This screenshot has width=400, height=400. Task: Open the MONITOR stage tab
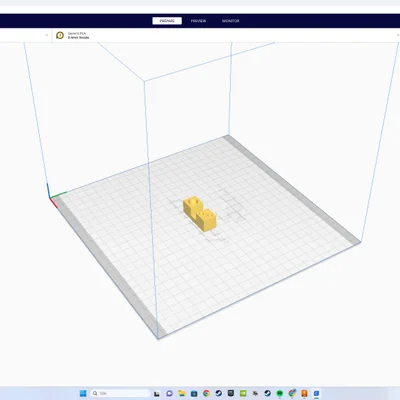click(x=231, y=21)
